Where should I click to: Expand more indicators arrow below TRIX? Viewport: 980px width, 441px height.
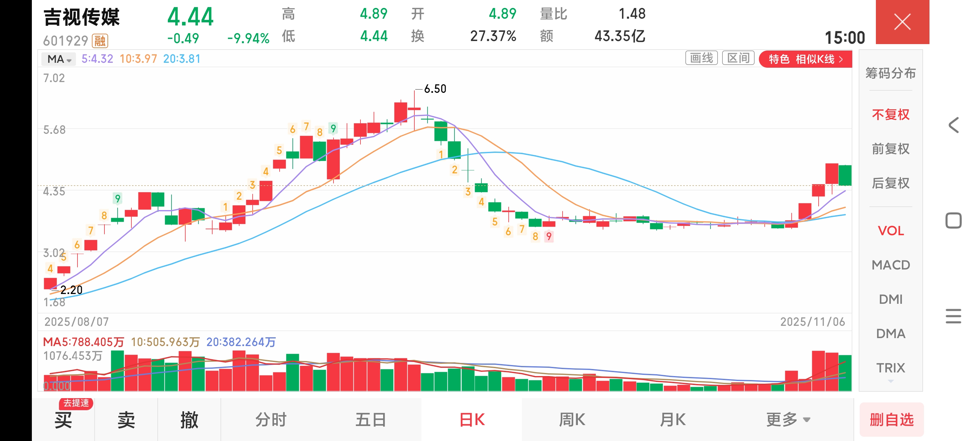click(x=890, y=381)
